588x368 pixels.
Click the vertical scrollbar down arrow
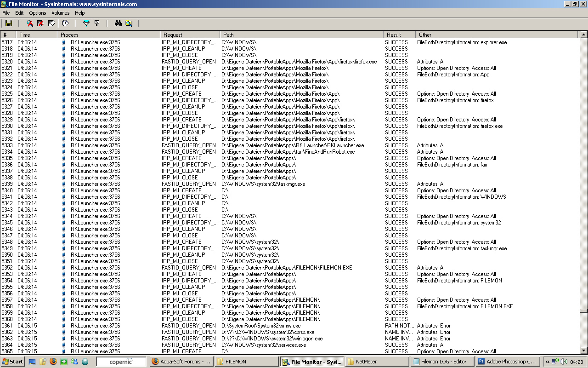[583, 351]
